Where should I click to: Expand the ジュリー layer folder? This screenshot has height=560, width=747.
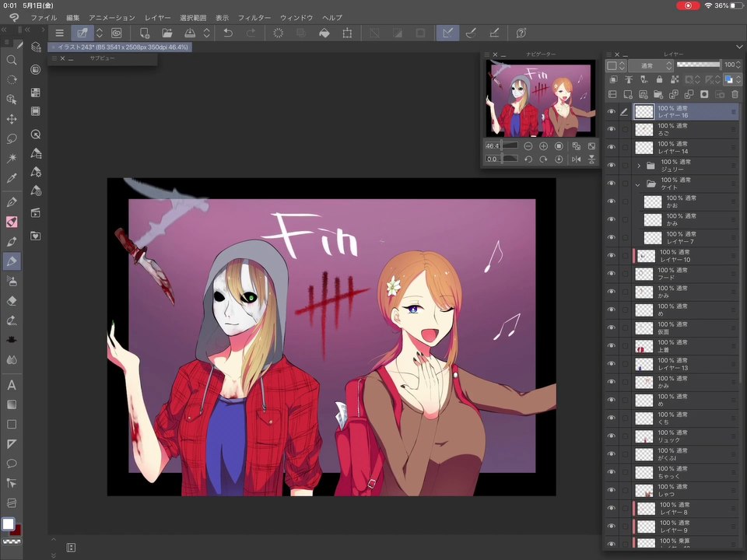639,166
